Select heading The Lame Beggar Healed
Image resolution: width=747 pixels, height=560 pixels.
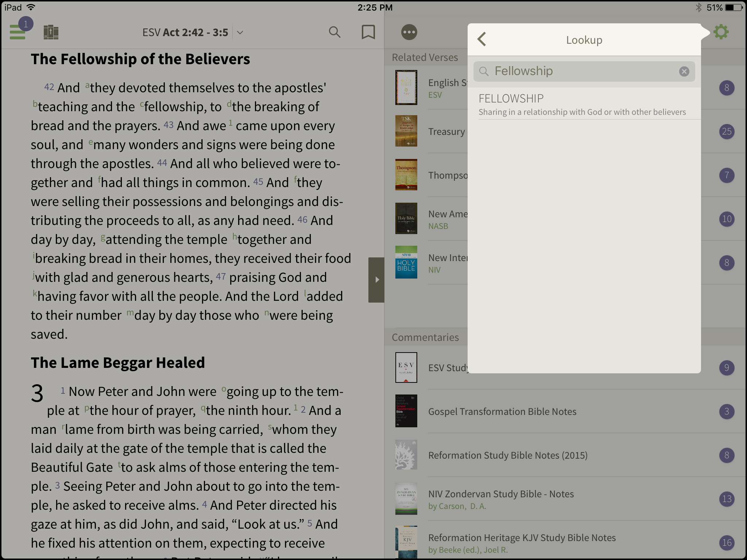118,363
